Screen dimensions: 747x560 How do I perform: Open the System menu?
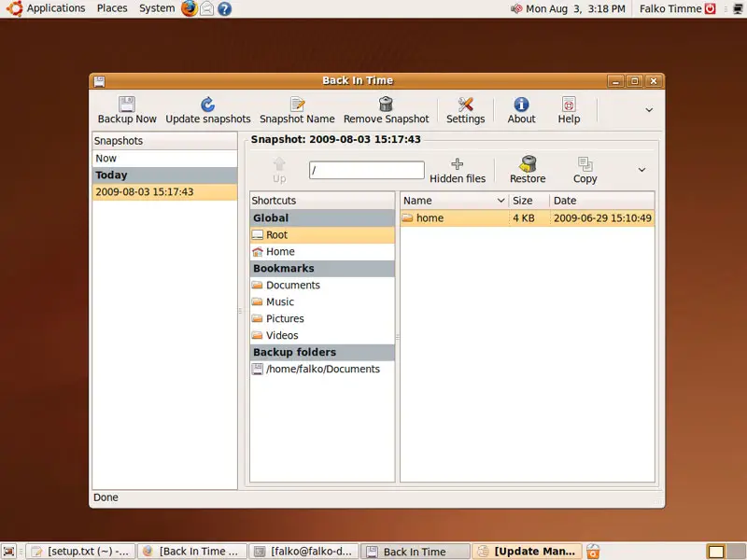coord(157,8)
